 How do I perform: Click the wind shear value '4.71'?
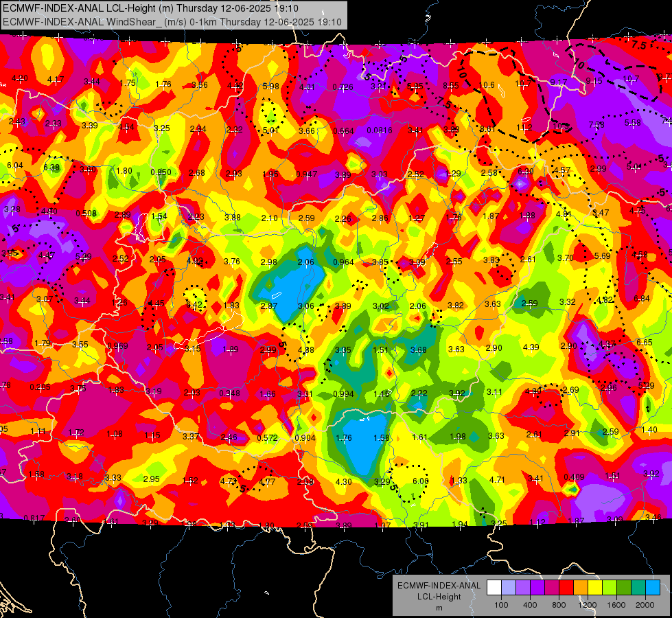click(497, 479)
